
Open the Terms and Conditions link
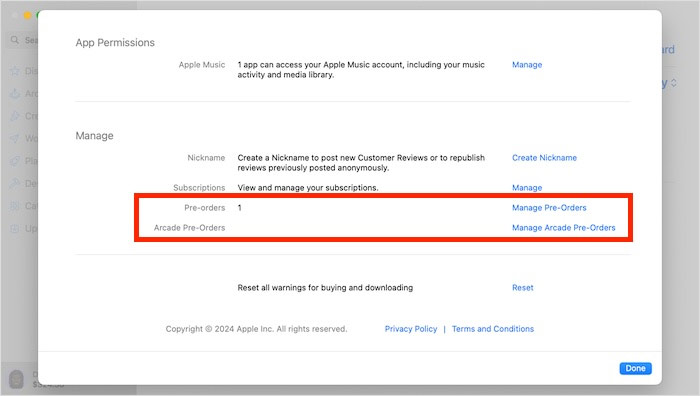492,329
